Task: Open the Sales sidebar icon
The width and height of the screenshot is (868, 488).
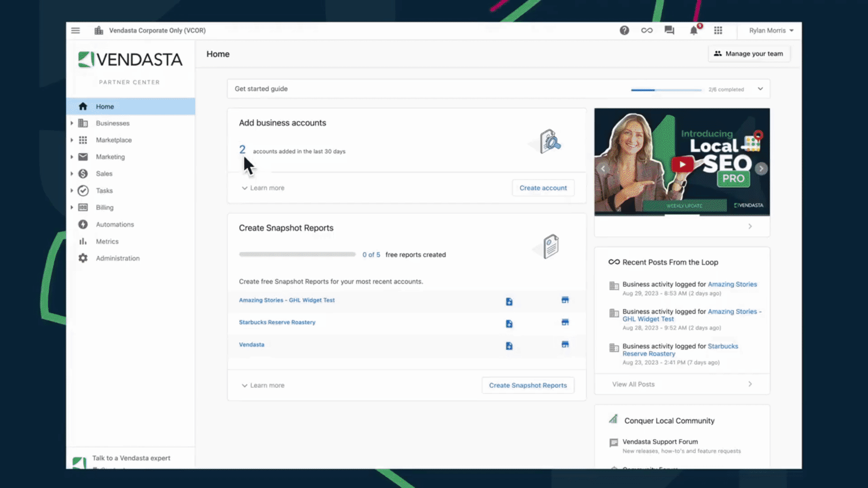Action: (x=82, y=174)
